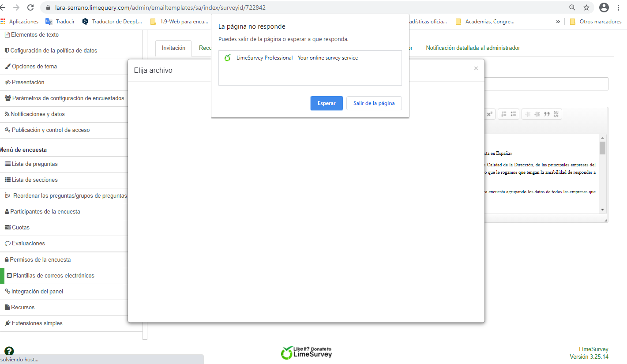Click the plug icon beside Extensiones simples
Image resolution: width=627 pixels, height=364 pixels.
8,323
